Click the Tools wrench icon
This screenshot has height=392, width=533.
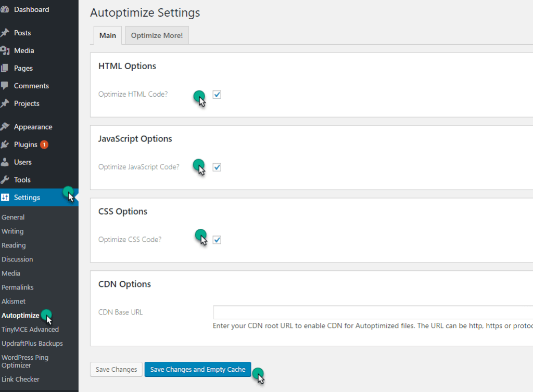tap(5, 179)
